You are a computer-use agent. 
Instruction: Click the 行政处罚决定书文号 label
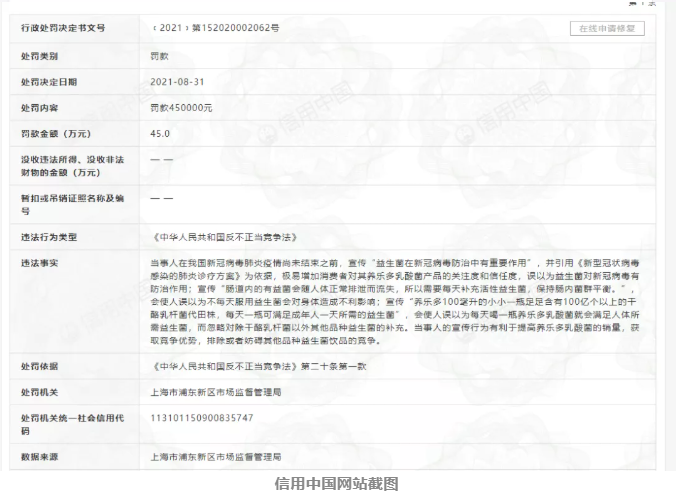click(63, 28)
